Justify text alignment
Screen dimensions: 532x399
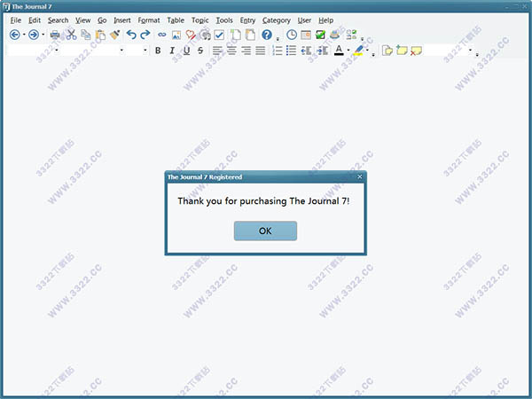coord(260,51)
